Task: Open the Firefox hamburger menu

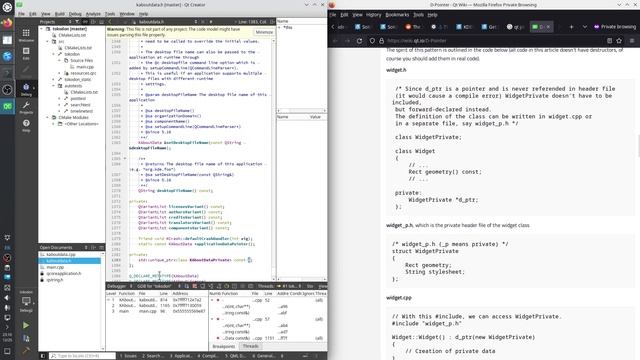Action: tap(632, 41)
